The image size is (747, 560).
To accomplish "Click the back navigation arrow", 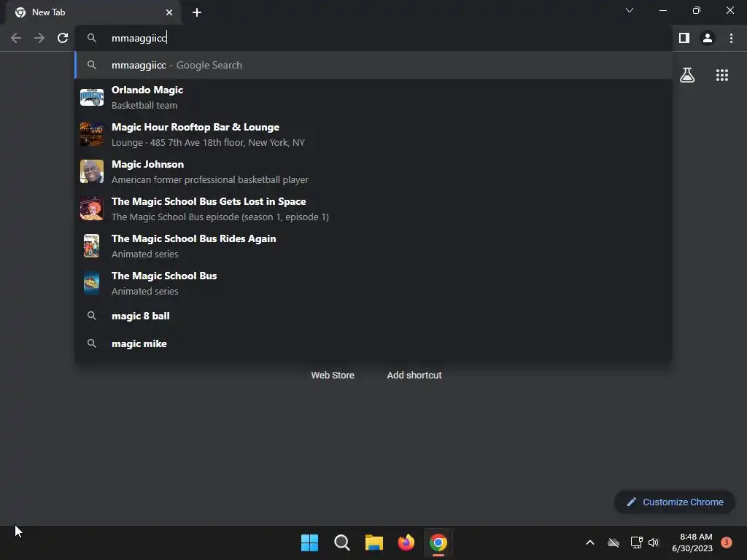I will click(16, 38).
